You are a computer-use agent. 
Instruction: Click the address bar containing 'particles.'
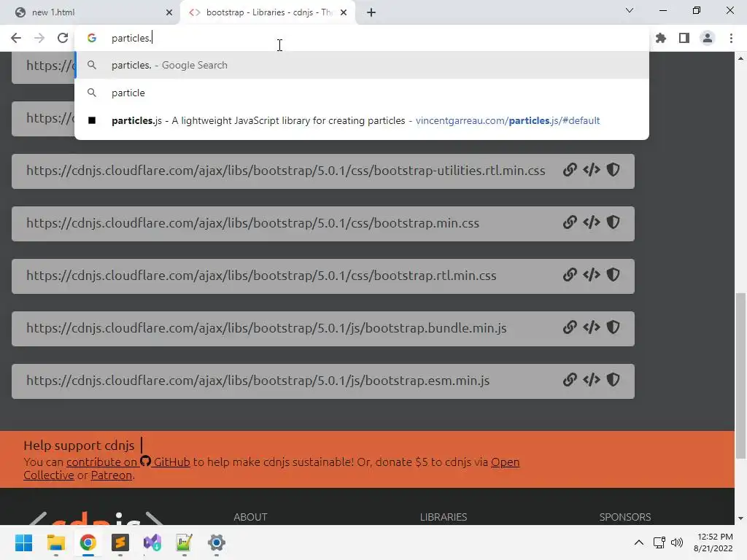[362, 38]
